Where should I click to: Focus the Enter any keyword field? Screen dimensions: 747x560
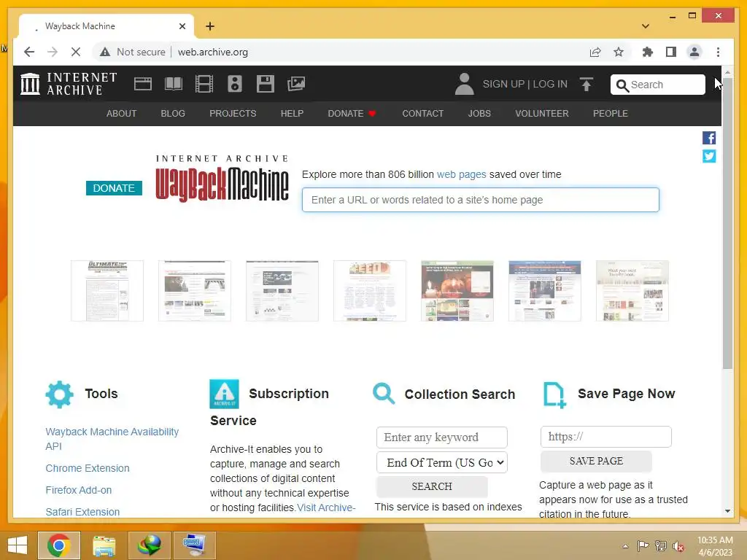tap(441, 437)
